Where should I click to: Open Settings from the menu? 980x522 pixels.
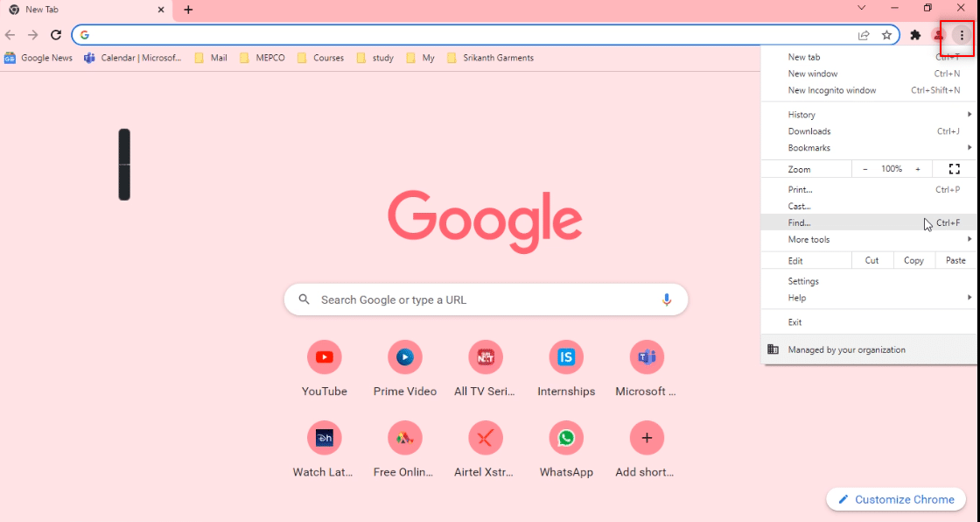tap(869, 281)
